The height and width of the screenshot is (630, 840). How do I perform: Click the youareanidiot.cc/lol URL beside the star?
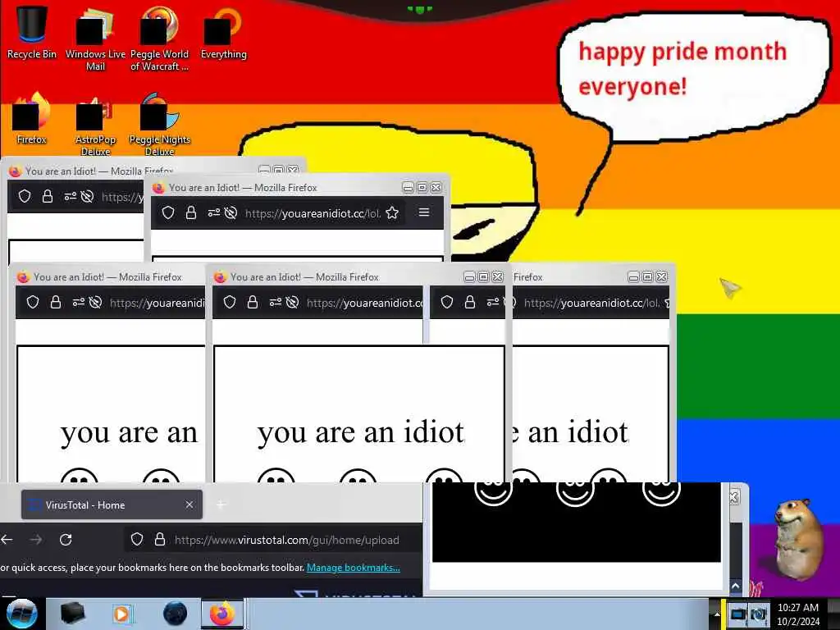(313, 213)
